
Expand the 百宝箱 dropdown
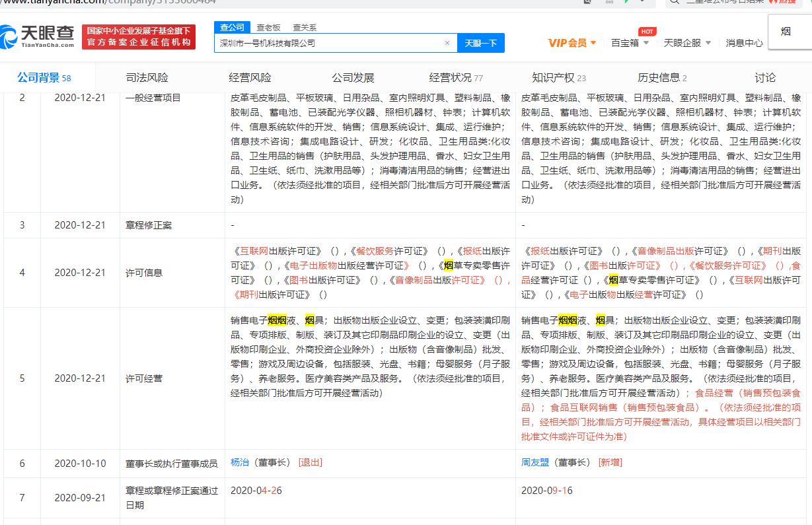click(630, 43)
